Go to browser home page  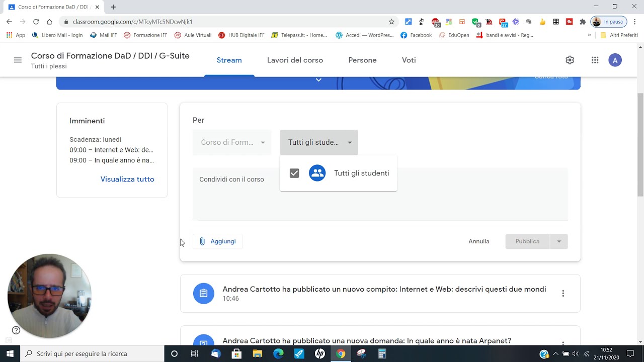point(49,22)
